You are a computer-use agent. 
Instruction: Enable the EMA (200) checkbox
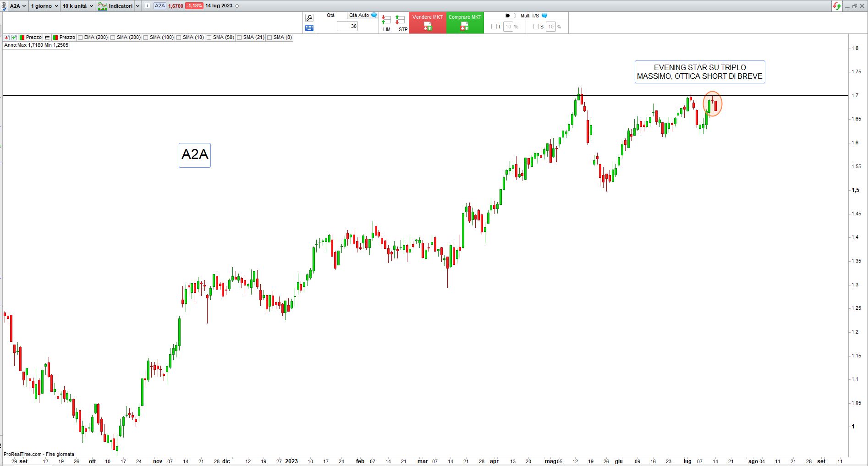[80, 38]
